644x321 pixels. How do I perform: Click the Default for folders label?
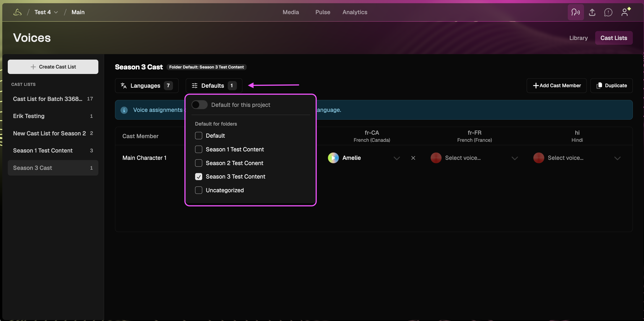[216, 124]
